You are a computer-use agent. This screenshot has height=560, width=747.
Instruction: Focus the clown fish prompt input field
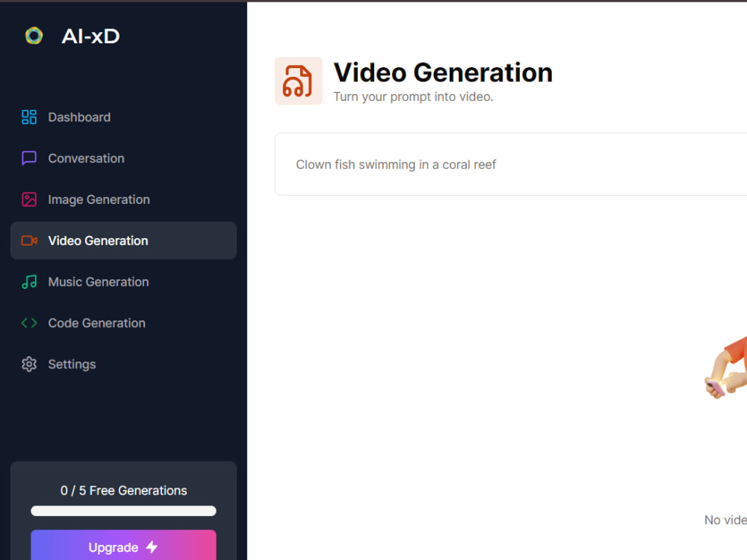click(x=511, y=164)
